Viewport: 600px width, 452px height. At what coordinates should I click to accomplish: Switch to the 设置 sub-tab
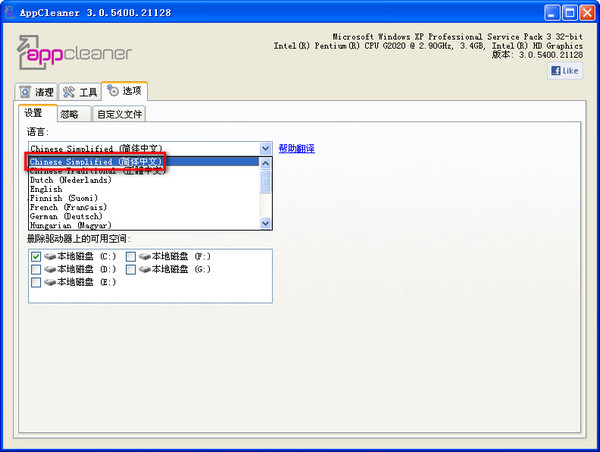point(38,113)
